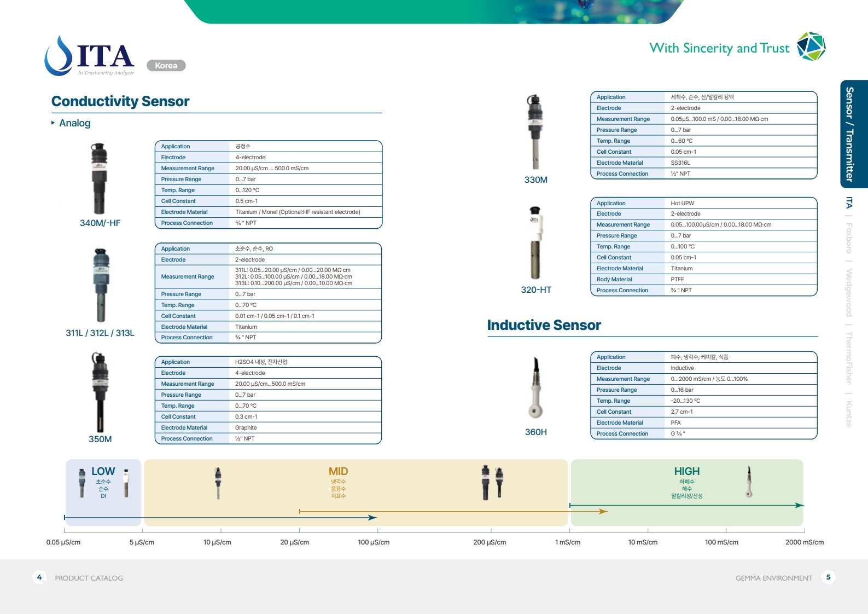Click the 320-HT model label
The image size is (868, 614).
(x=536, y=289)
